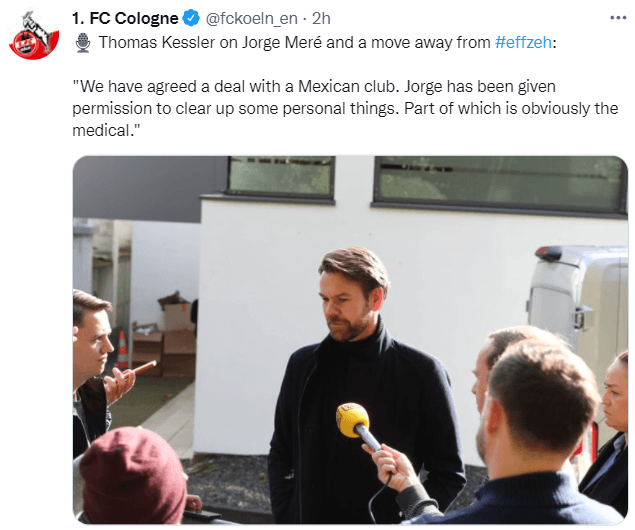
Task: Click the maroon beanie hat in the photo
Action: (134, 475)
